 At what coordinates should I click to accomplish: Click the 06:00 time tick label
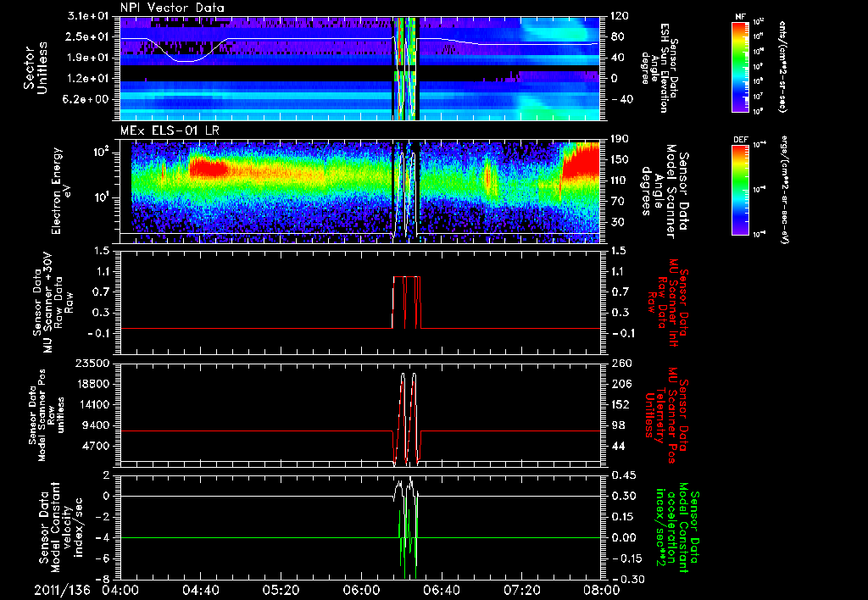361,590
